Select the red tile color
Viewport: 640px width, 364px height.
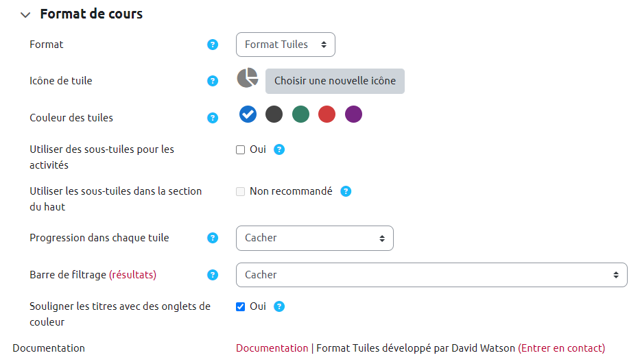pyautogui.click(x=327, y=114)
